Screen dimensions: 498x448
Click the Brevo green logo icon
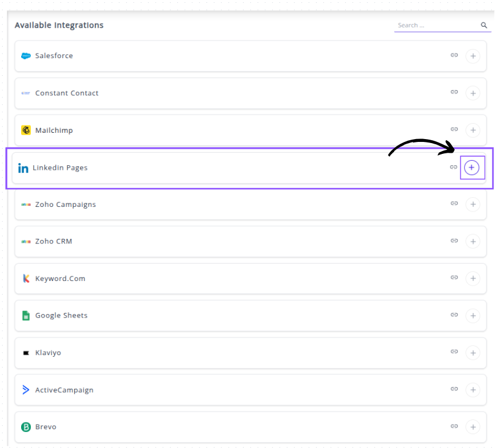pos(26,427)
